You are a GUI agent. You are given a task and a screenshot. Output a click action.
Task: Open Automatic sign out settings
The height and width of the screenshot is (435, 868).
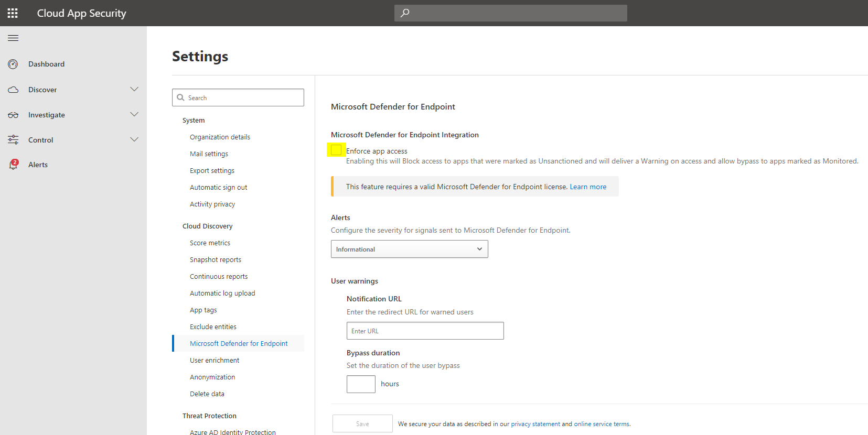point(218,187)
